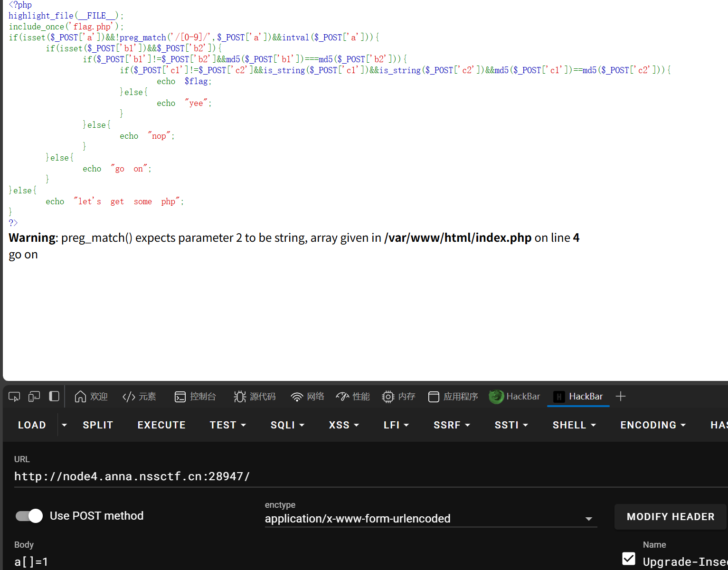728x570 pixels.
Task: Click the dock sidebar panel icon
Action: coord(54,397)
